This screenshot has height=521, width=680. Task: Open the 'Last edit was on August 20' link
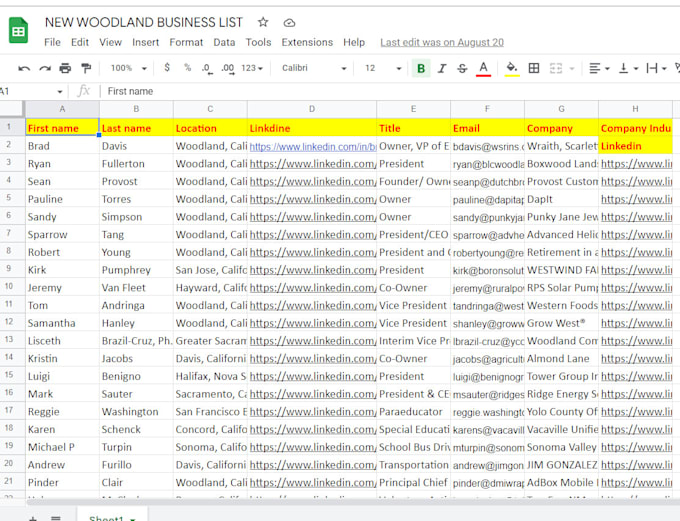tap(442, 42)
